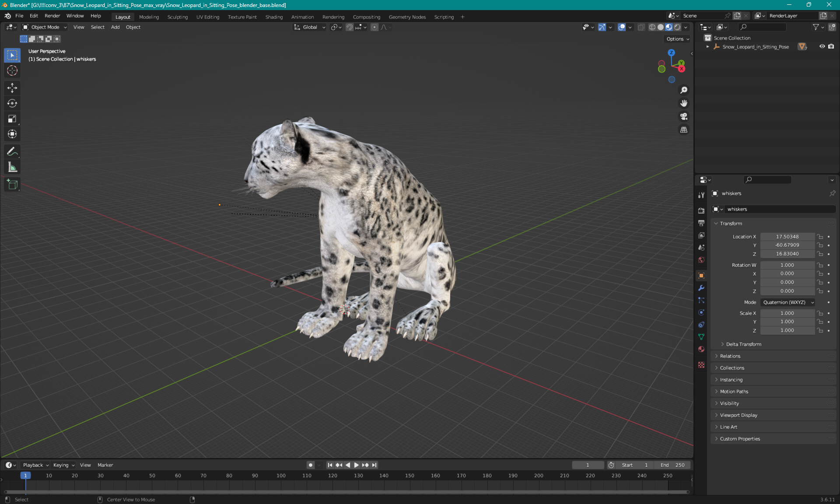The height and width of the screenshot is (504, 840).
Task: Switch to Geometry Nodes workspace tab
Action: point(407,17)
